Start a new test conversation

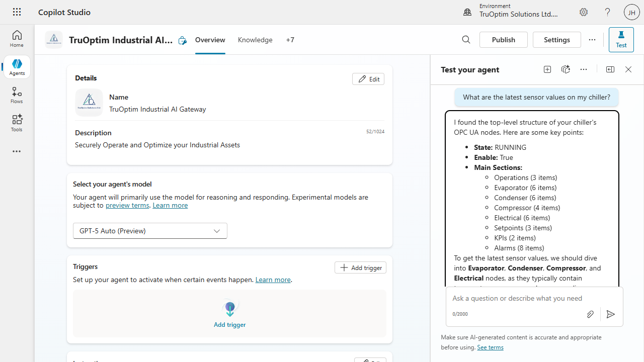click(547, 69)
